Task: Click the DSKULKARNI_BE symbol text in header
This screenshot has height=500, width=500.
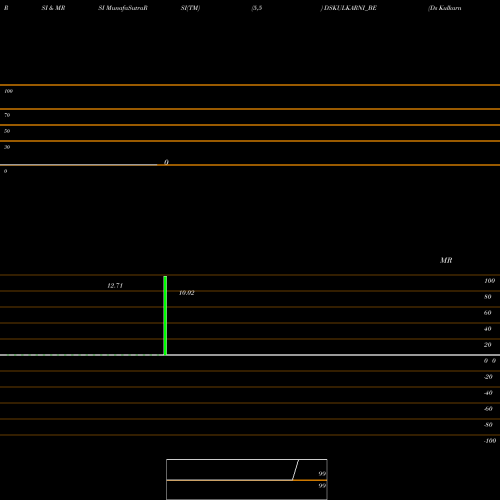Action: click(350, 8)
